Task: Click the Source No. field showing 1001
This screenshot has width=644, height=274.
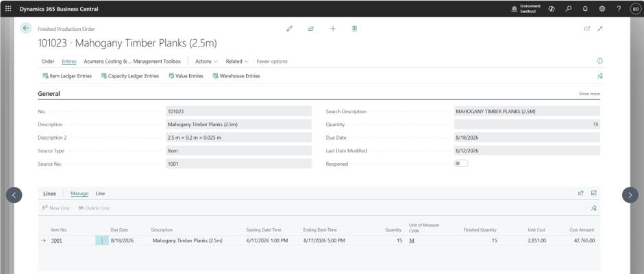Action: [238, 164]
